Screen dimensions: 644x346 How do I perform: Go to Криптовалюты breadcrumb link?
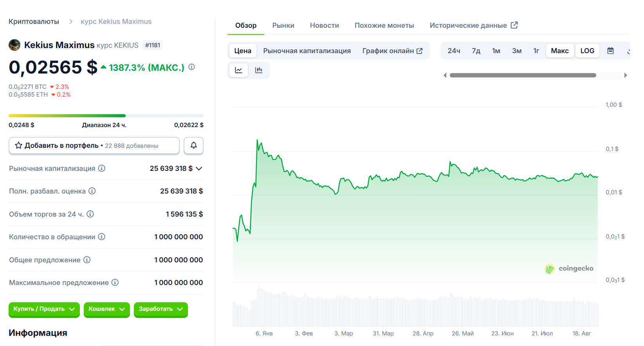coord(34,22)
